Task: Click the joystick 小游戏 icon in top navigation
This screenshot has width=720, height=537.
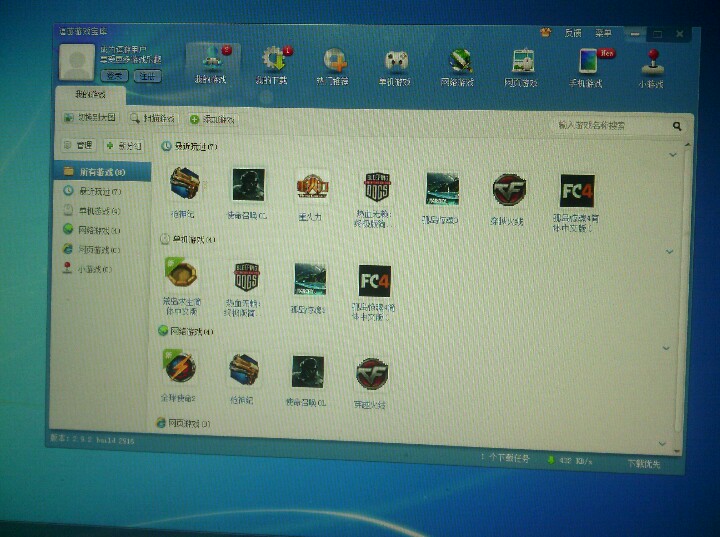Action: click(652, 62)
